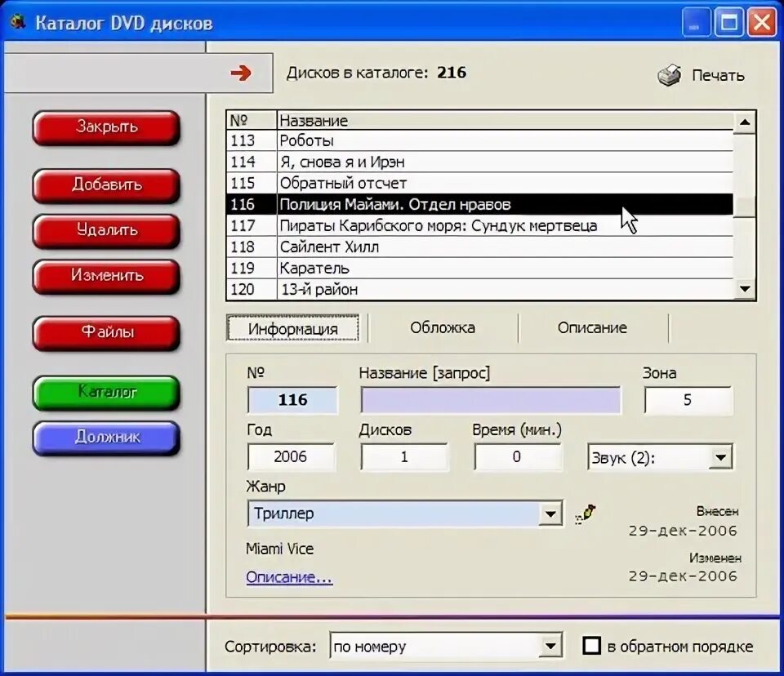The width and height of the screenshot is (784, 676).
Task: Click the printer icon
Action: point(669,75)
